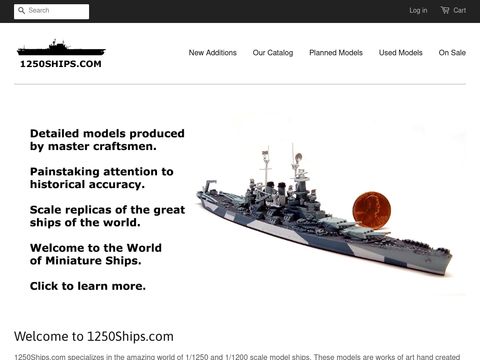Click 'Scale replicas of the great ships' text
Screen dimensions: 480x360
coord(107,216)
